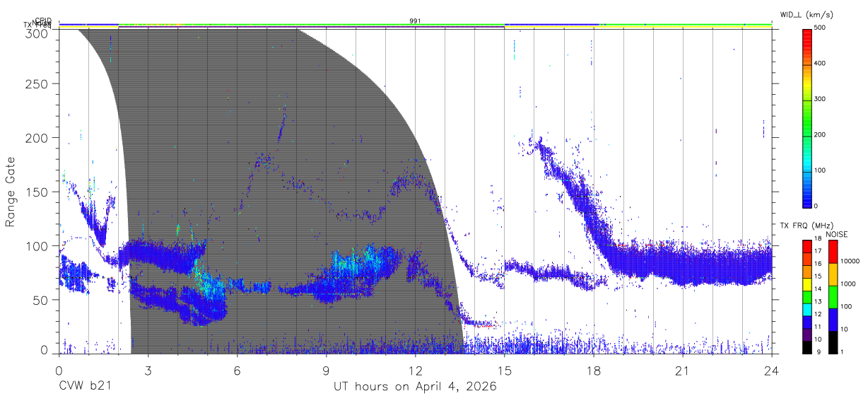Select the red top of WID colorbar

click(x=807, y=35)
